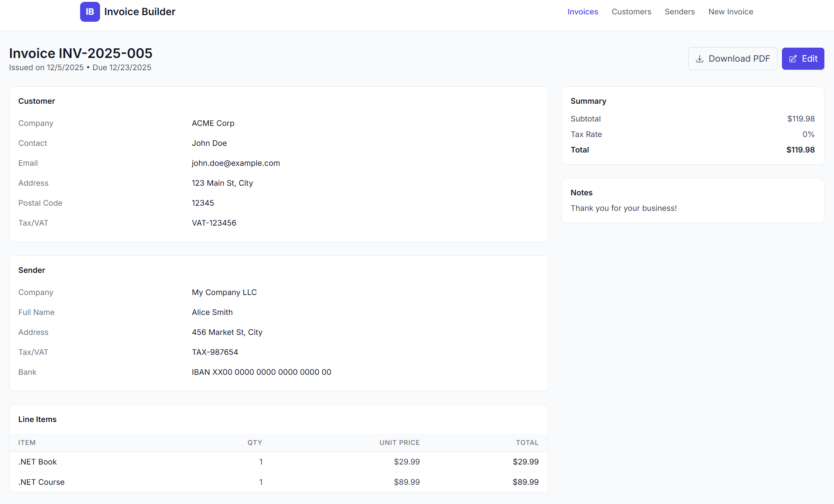Select the invoice title INV-2025-005
Viewport: 834px width, 504px height.
pos(81,53)
